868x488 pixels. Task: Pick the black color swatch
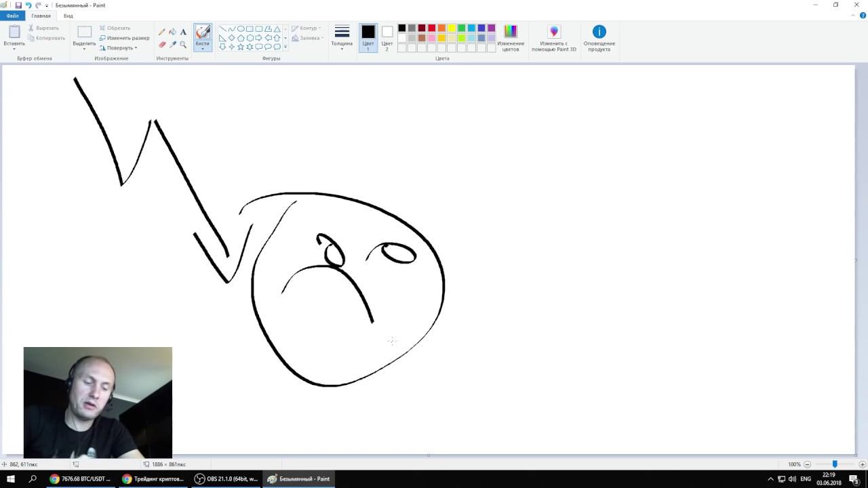pos(401,28)
